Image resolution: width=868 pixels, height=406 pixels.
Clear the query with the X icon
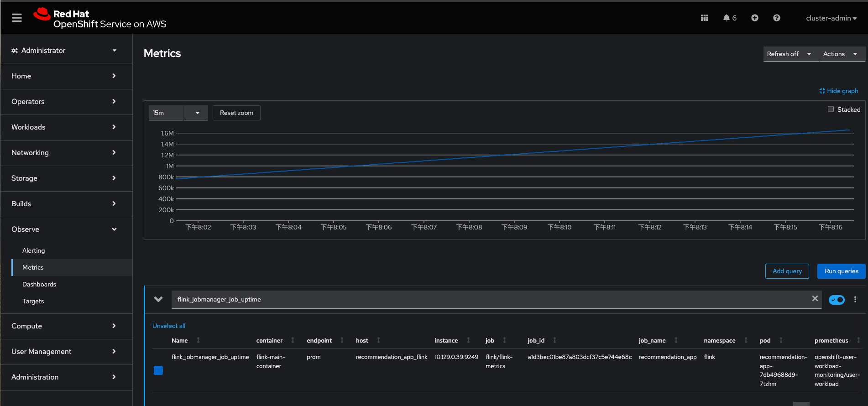pos(815,298)
